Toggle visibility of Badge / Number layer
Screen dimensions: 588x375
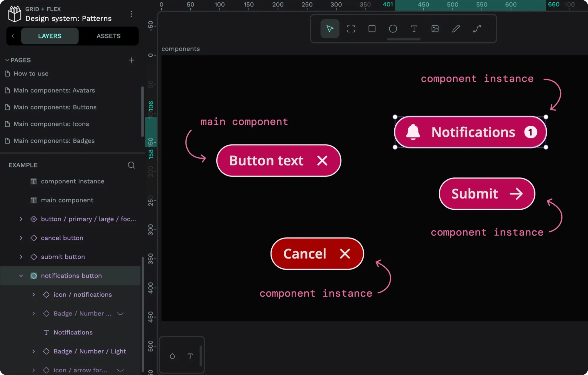(121, 313)
